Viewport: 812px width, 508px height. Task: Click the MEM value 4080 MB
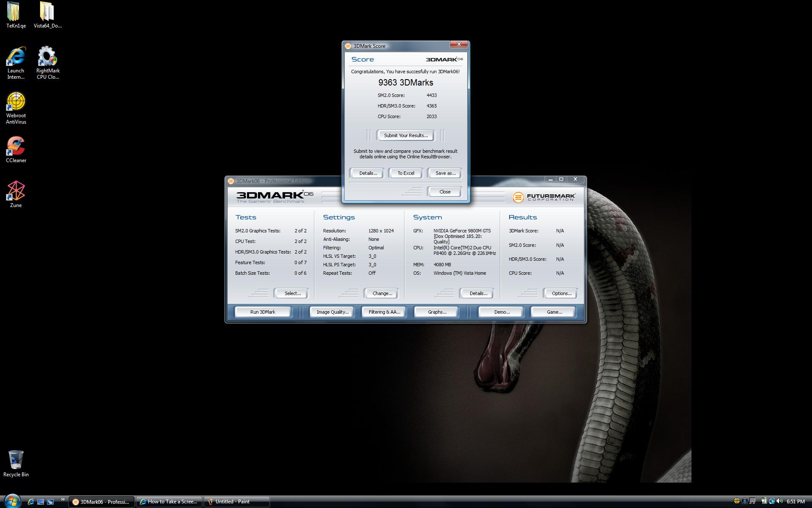coord(442,265)
